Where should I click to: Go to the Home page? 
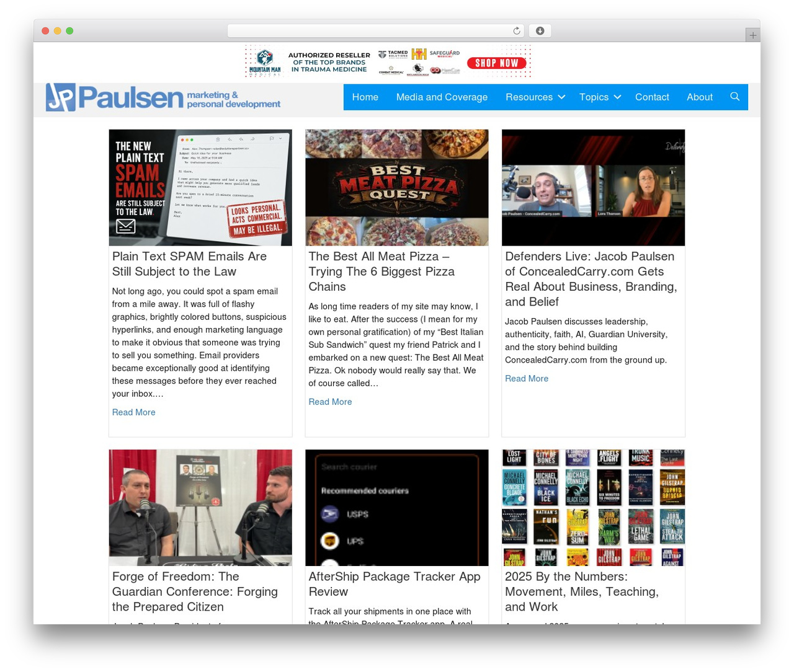pos(365,97)
